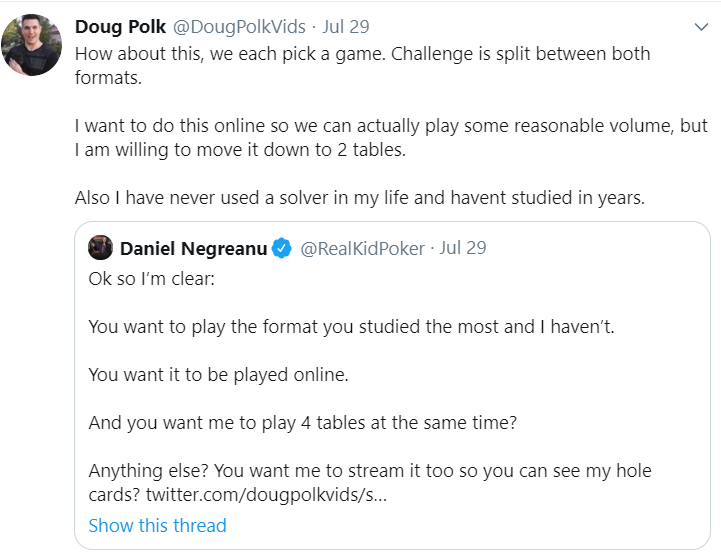Open the tweet options chevron menu
This screenshot has height=556, width=721.
[701, 27]
